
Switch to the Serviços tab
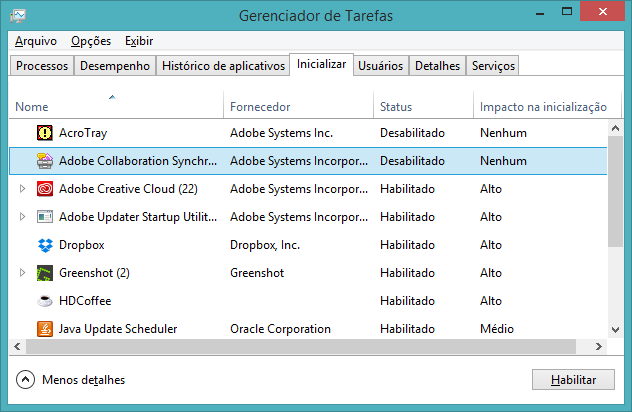[492, 66]
